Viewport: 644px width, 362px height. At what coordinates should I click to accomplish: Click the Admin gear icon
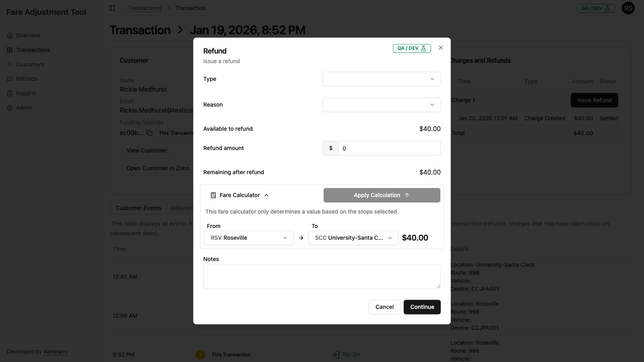click(x=10, y=108)
